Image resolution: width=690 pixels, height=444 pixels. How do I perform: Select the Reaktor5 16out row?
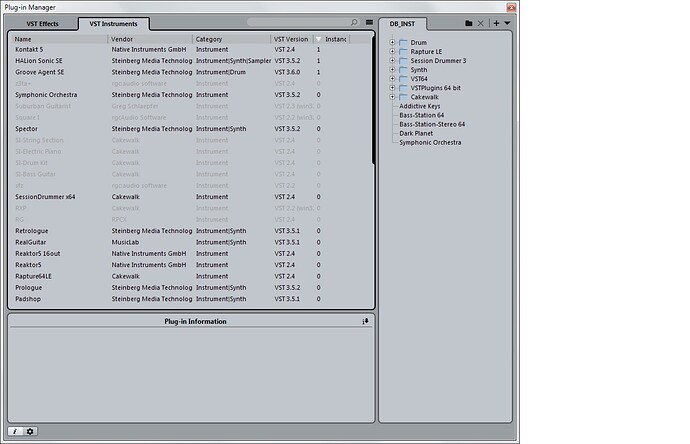tap(190, 253)
